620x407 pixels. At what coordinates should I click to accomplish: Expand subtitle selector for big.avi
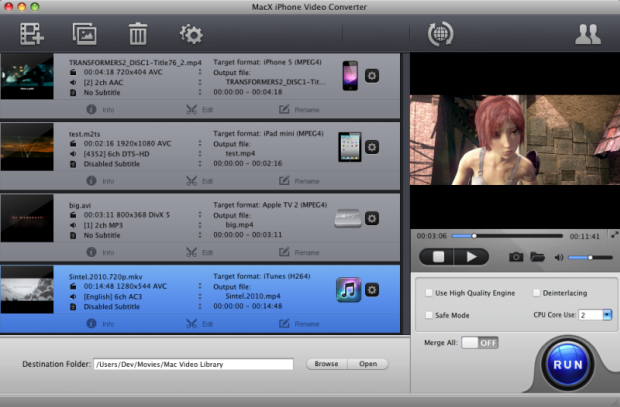[199, 236]
